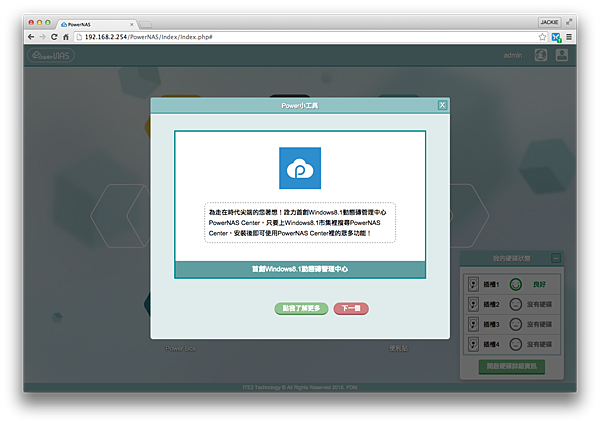The height and width of the screenshot is (425, 600).
Task: Reload the page with browser refresh icon
Action: (54, 37)
